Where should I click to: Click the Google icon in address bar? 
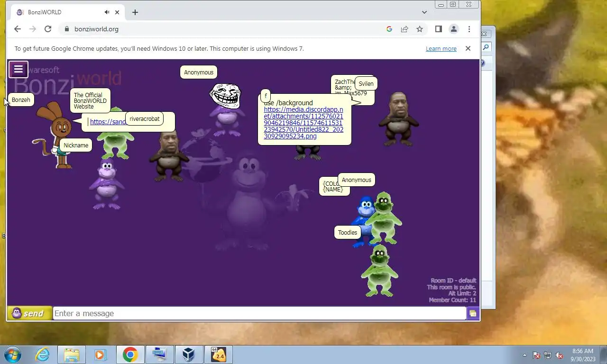coord(389,29)
